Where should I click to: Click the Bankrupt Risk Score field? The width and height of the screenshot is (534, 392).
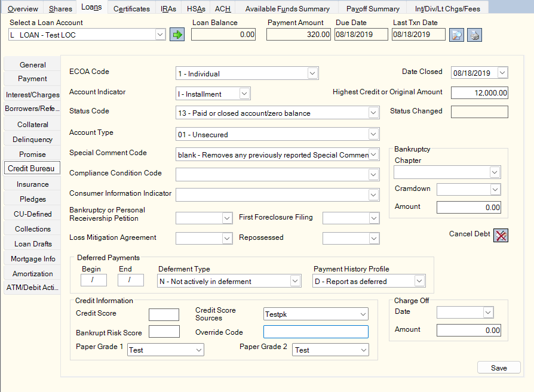tap(164, 331)
